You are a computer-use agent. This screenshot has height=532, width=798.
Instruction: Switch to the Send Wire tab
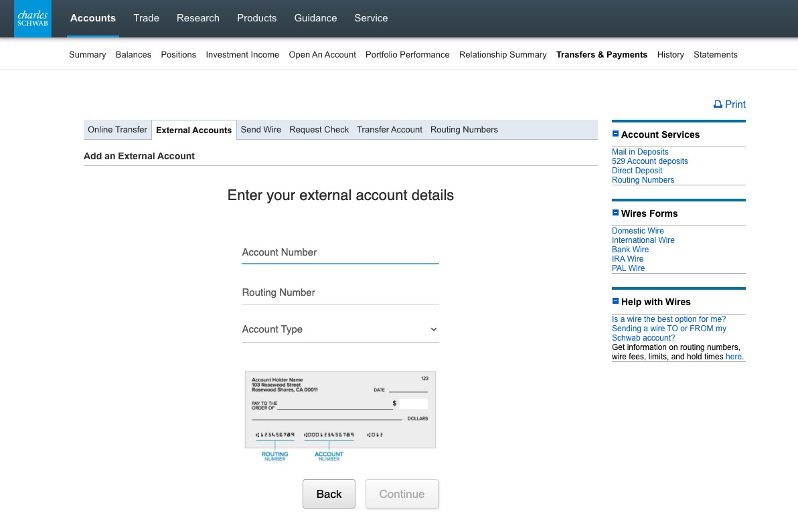[261, 130]
